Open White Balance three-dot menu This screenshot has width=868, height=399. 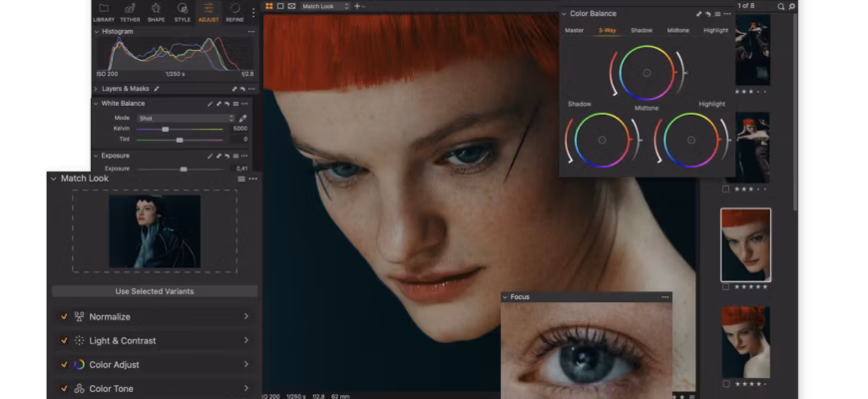pos(244,104)
